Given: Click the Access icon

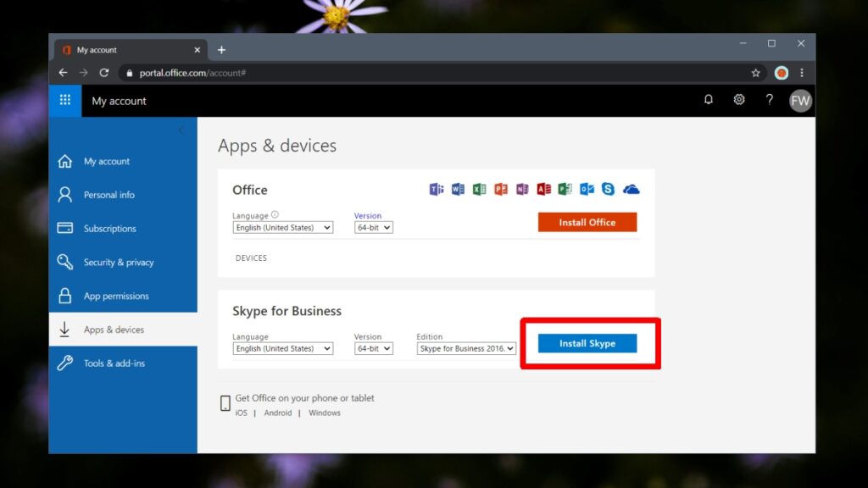Looking at the screenshot, I should click(x=543, y=189).
